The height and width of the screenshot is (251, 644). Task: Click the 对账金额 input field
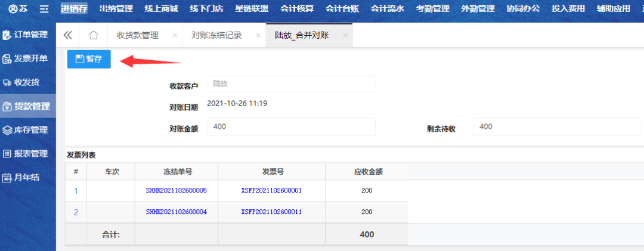click(291, 127)
